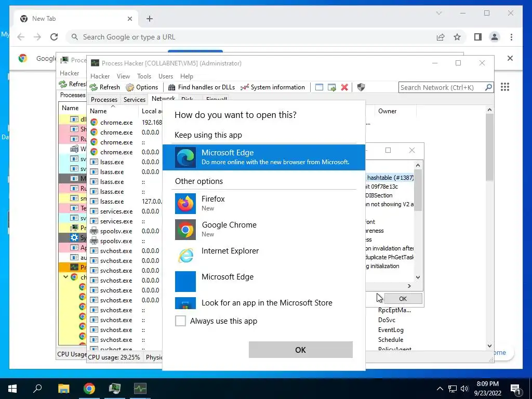Open File Explorer from the taskbar
The width and height of the screenshot is (532, 399).
[63, 389]
